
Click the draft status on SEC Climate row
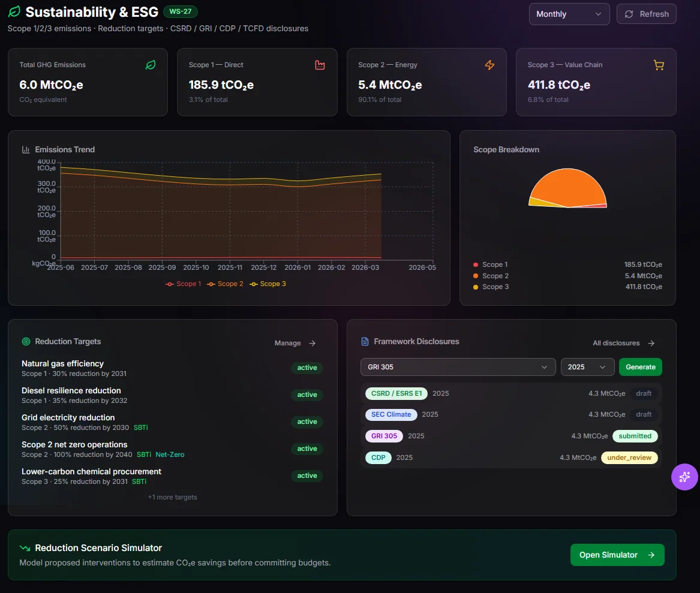tap(644, 414)
